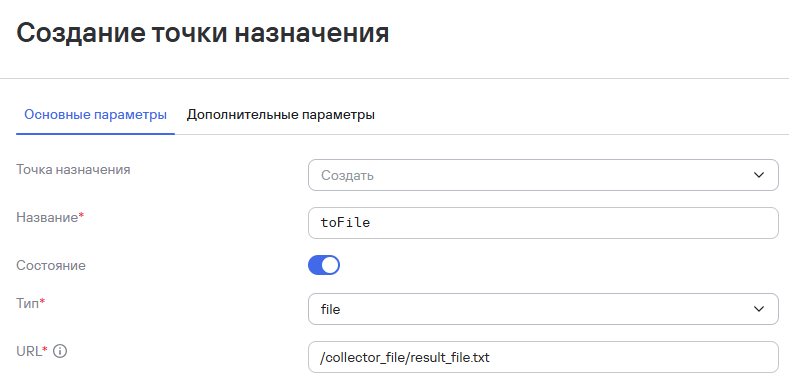Toggle the Состояние switch
The height and width of the screenshot is (390, 789).
[x=324, y=265]
